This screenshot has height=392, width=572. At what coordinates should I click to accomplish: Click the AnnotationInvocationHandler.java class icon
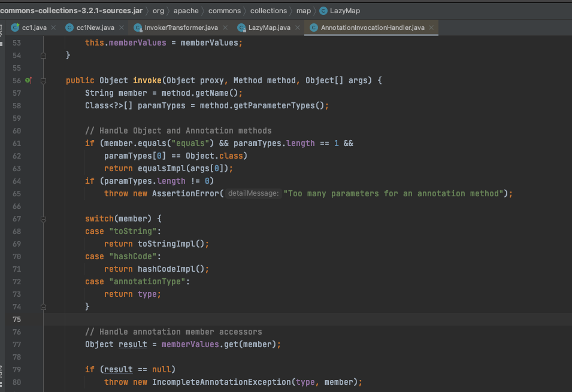(x=314, y=28)
